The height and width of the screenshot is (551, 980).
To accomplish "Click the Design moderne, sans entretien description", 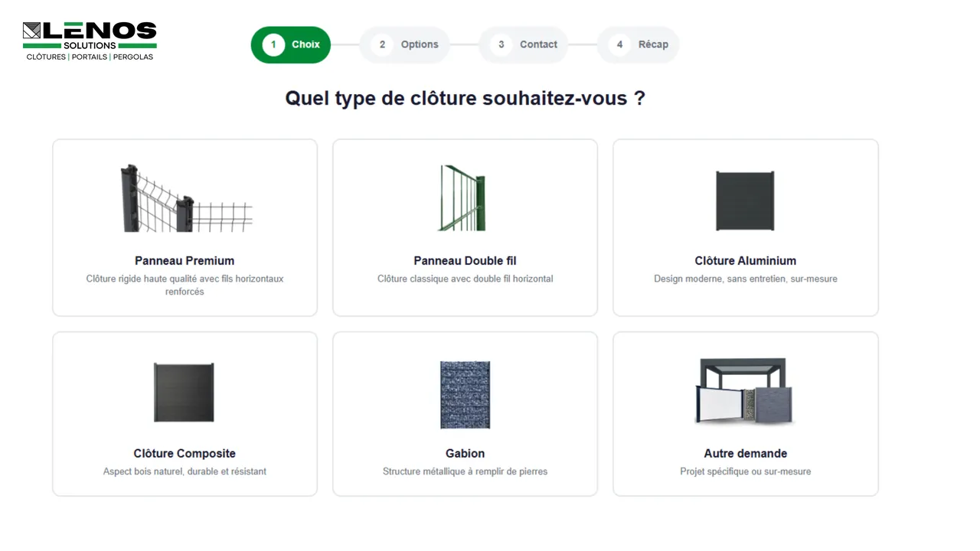I will pos(745,279).
